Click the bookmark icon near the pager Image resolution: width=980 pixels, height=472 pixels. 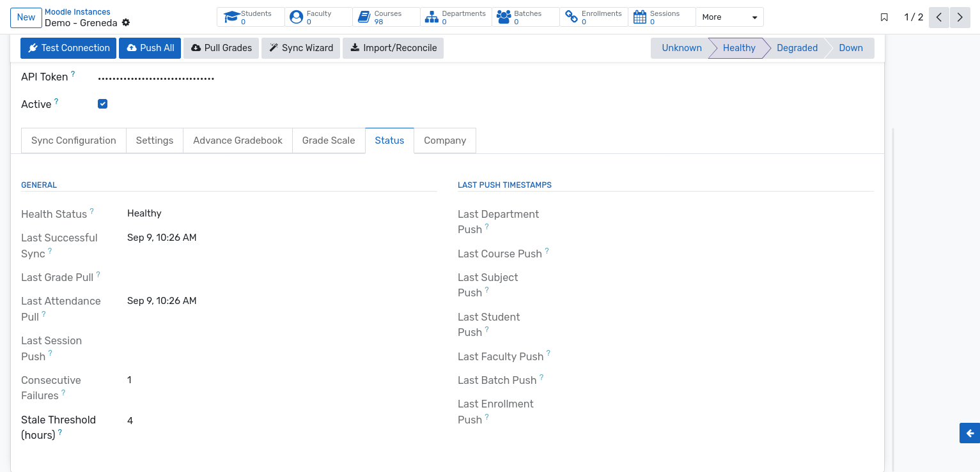click(x=884, y=17)
